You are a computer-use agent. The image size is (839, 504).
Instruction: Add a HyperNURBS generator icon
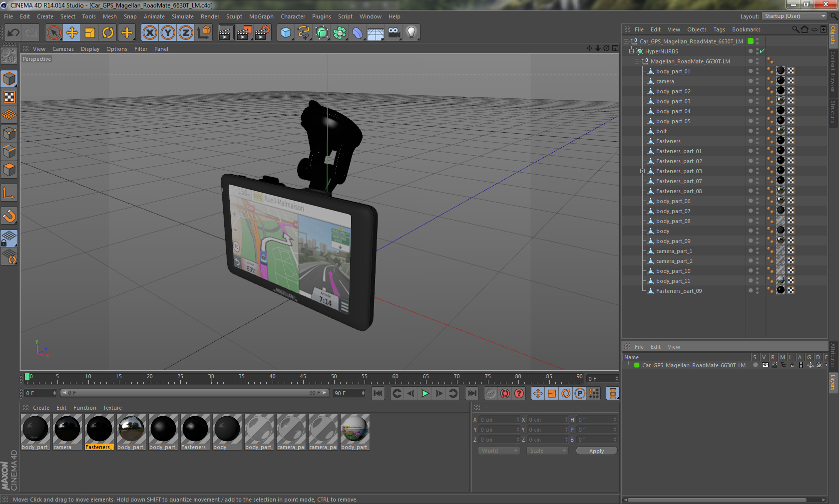[x=322, y=33]
